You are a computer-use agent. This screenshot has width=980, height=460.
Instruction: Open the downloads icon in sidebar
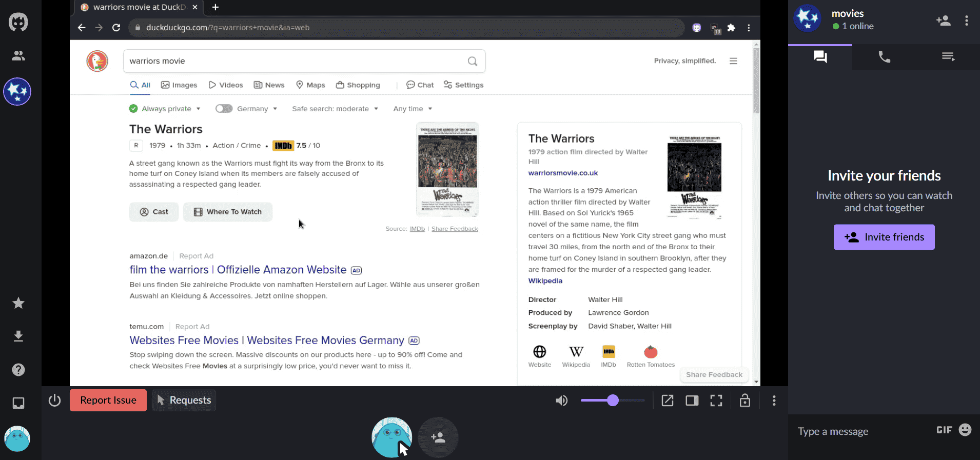[x=18, y=336]
